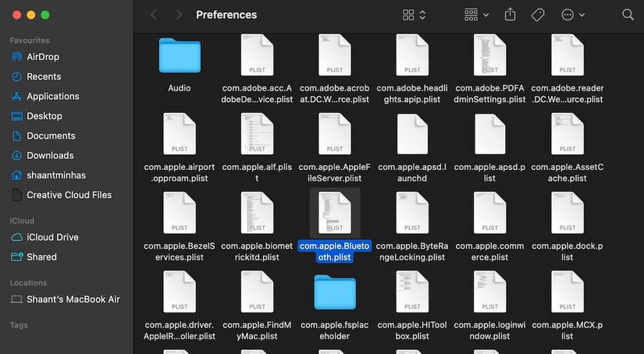644x354 pixels.
Task: Select com.apple.AssetCache.plist file icon
Action: tap(568, 133)
